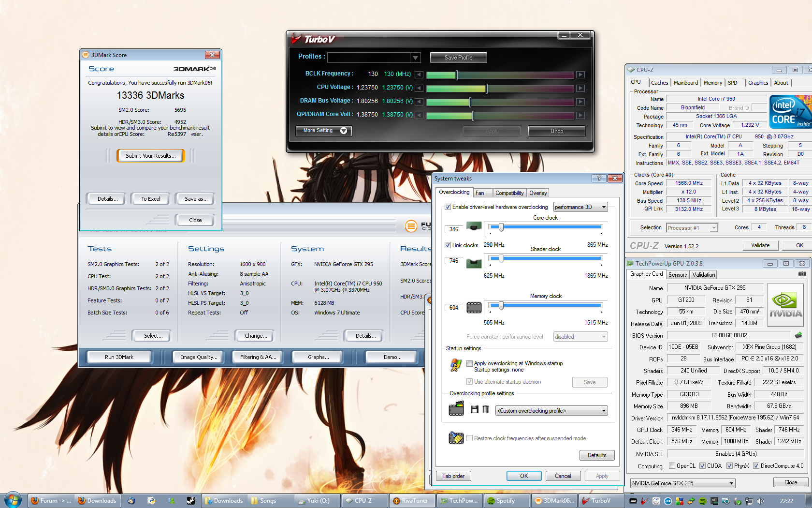Click the TurboV red tray icon
The image size is (812, 508).
[644, 501]
